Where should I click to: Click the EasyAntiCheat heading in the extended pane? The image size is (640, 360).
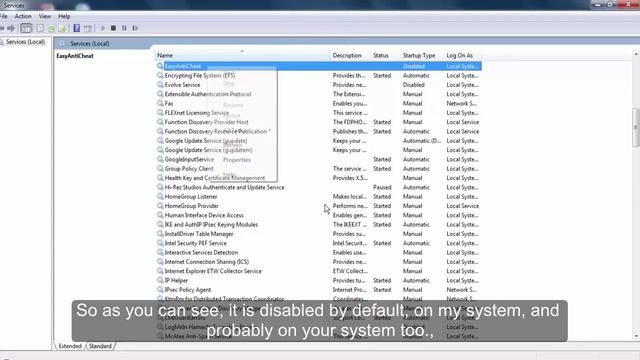(x=75, y=56)
